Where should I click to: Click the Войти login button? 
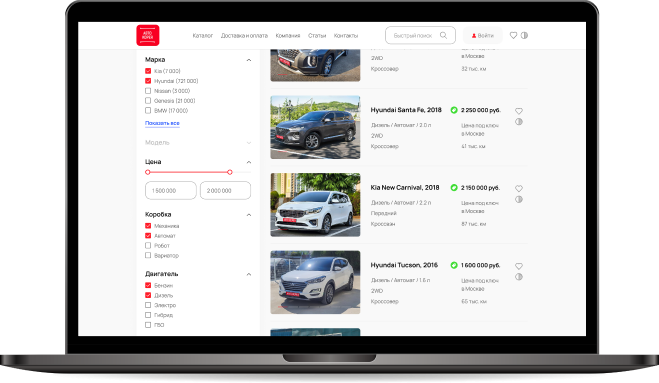coord(482,35)
